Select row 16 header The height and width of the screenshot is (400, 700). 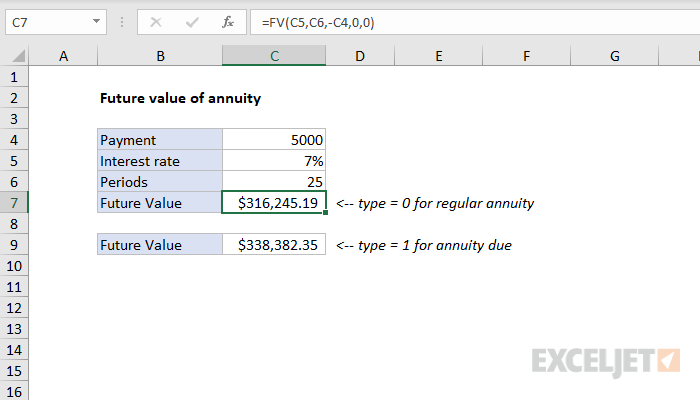click(14, 391)
